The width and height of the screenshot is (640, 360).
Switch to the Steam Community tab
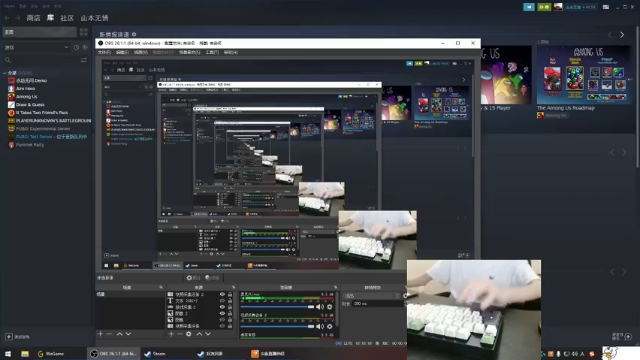67,18
